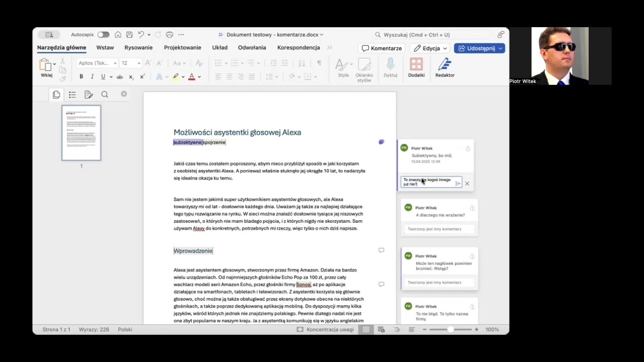
Task: Show the thumbnails pane icon
Action: [x=56, y=95]
